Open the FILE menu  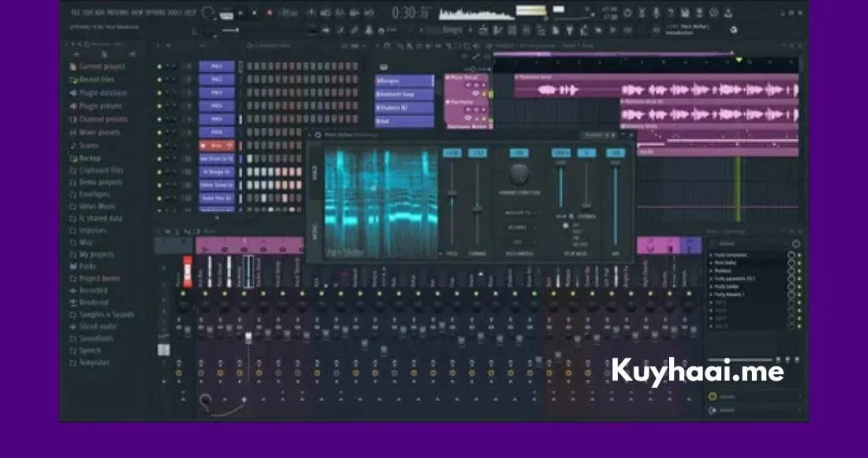pos(76,12)
